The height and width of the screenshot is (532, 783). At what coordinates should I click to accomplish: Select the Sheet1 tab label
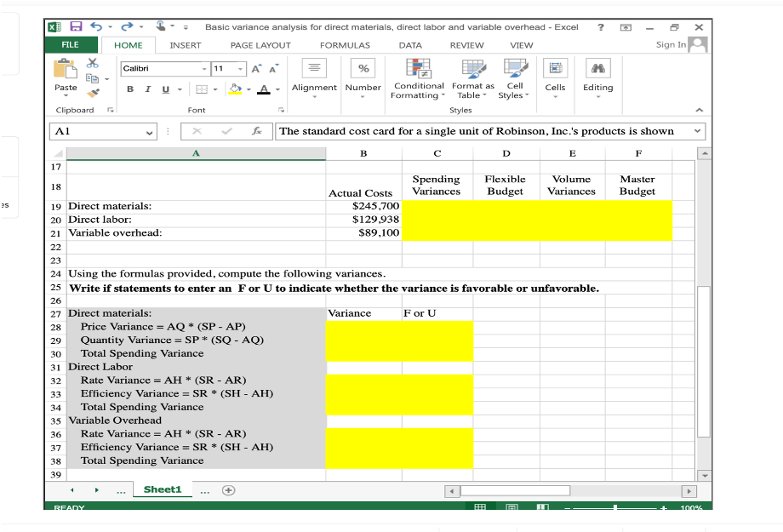(x=162, y=489)
